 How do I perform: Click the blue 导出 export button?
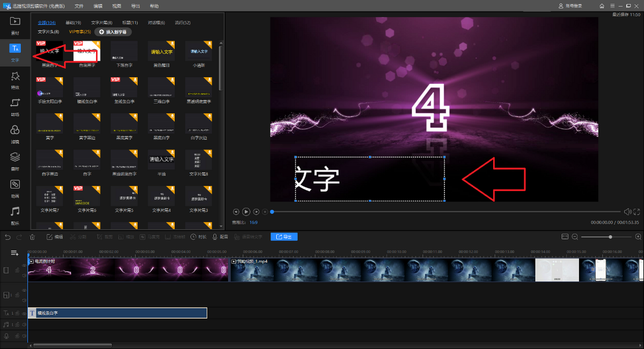pos(284,237)
